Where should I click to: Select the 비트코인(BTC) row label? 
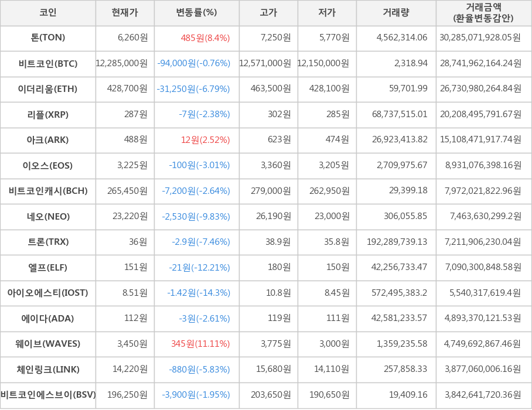tap(48, 64)
